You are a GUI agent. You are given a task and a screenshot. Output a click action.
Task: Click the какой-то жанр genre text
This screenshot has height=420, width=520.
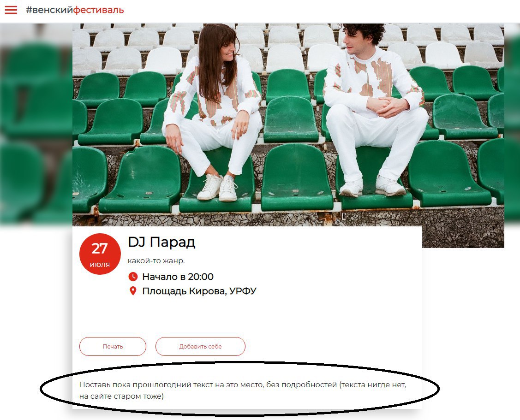pos(156,261)
